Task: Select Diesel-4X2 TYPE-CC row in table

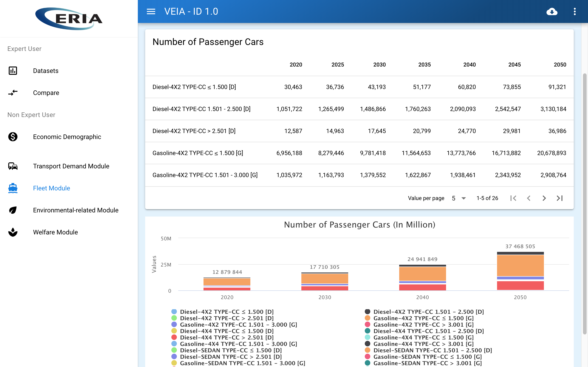Action: [194, 87]
